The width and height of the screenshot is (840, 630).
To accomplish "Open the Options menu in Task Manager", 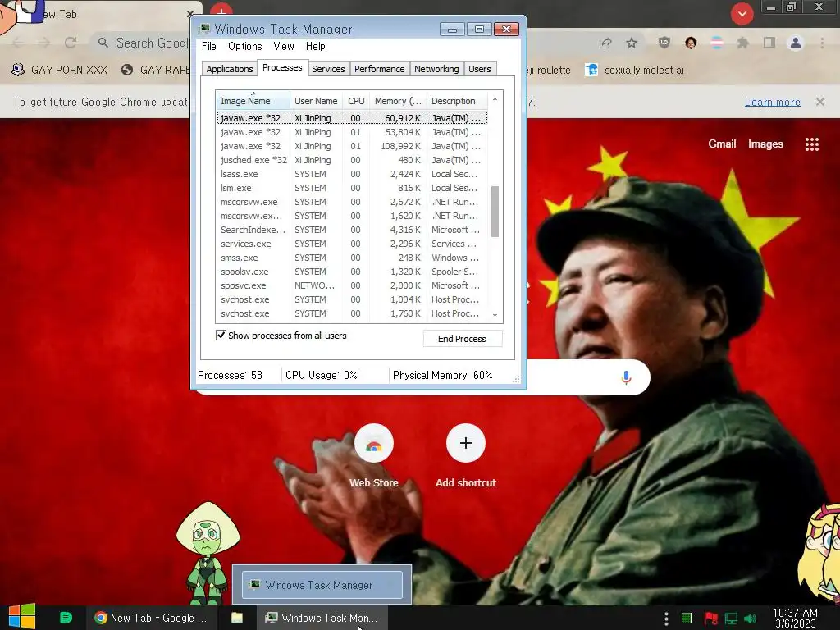I will click(244, 47).
